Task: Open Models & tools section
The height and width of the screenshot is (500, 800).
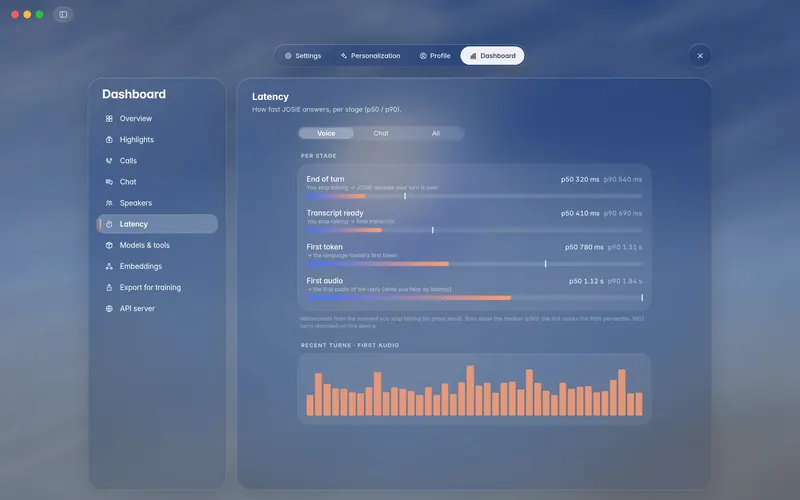Action: pos(157,245)
